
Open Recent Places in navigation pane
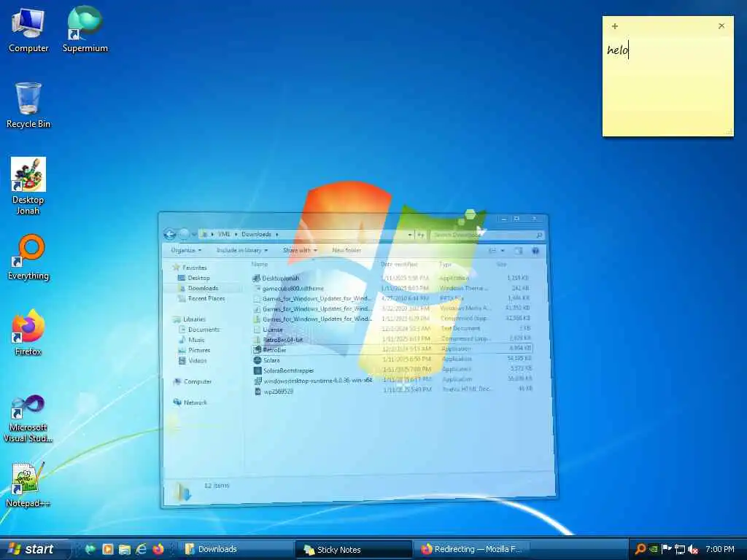click(x=201, y=298)
